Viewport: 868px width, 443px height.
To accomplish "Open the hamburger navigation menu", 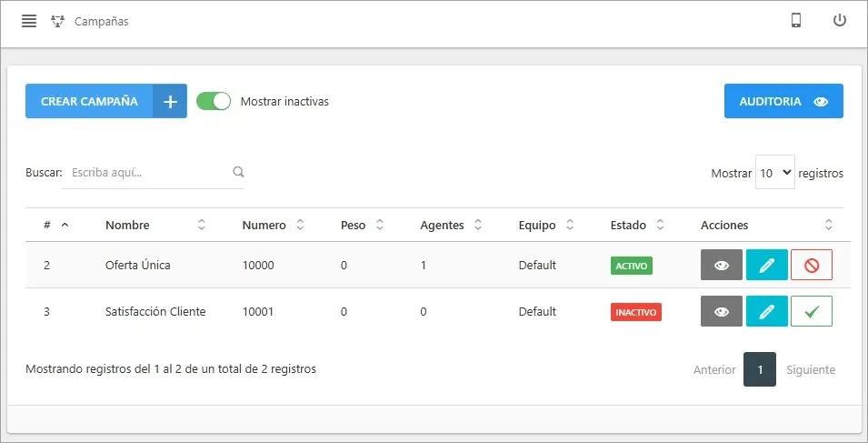I will (x=29, y=21).
